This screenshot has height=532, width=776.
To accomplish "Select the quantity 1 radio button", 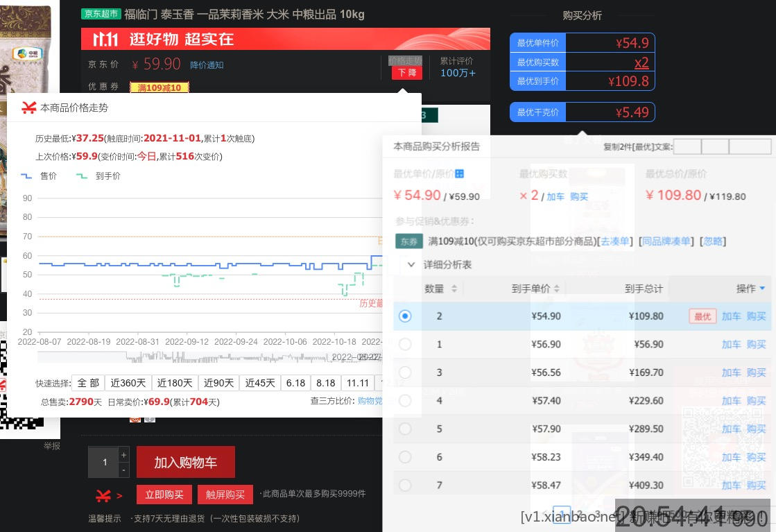I will [x=405, y=344].
